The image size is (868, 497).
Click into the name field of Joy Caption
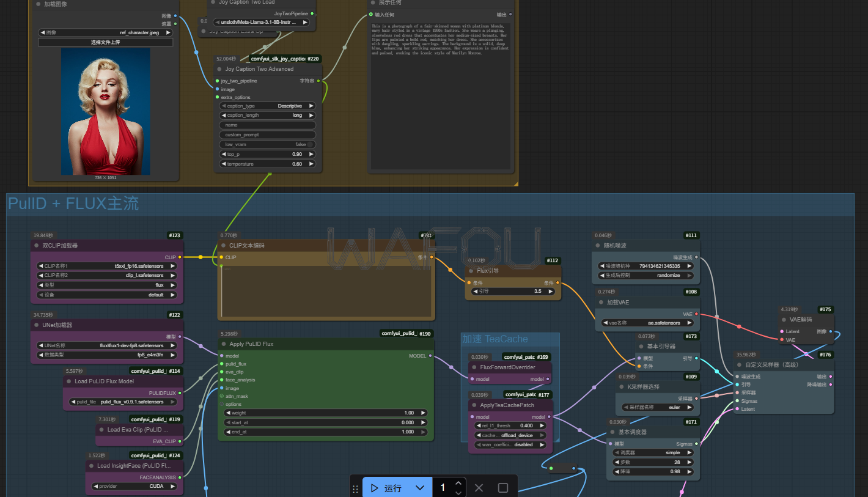click(x=268, y=125)
